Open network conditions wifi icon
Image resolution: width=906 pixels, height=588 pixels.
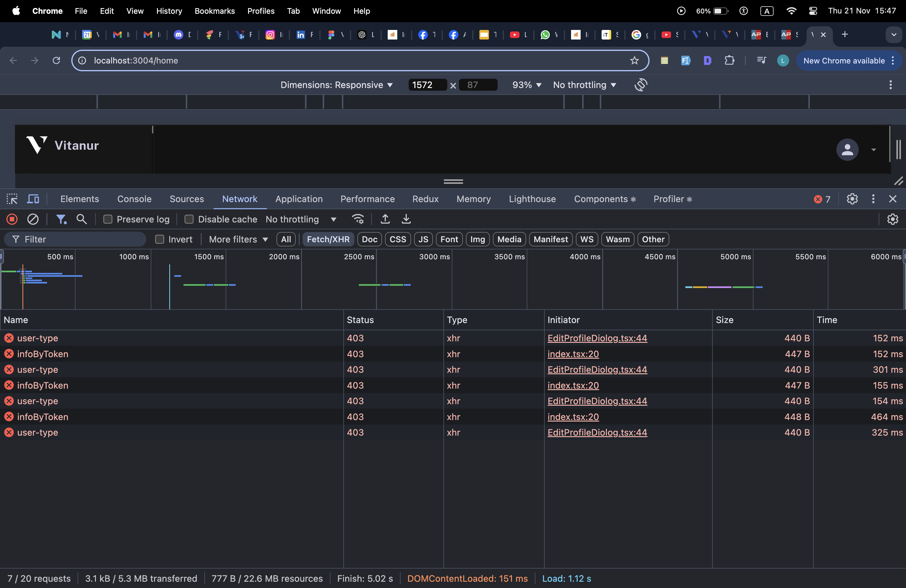point(358,219)
